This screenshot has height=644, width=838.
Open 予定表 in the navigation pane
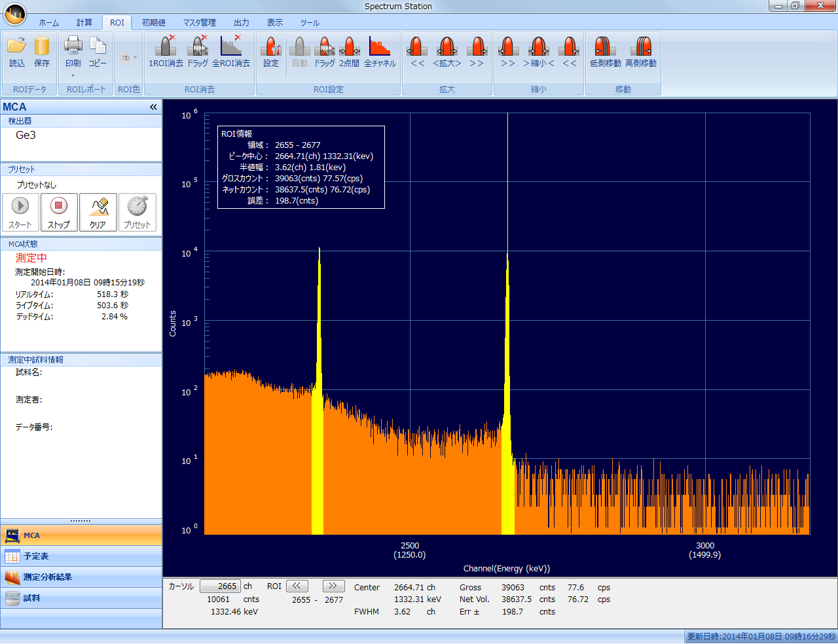coord(81,556)
